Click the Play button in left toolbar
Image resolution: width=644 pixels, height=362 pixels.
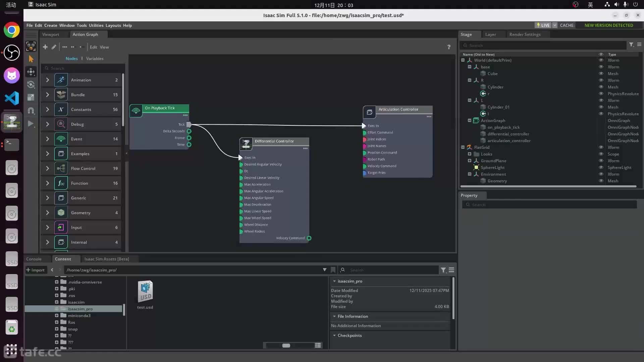(31, 124)
